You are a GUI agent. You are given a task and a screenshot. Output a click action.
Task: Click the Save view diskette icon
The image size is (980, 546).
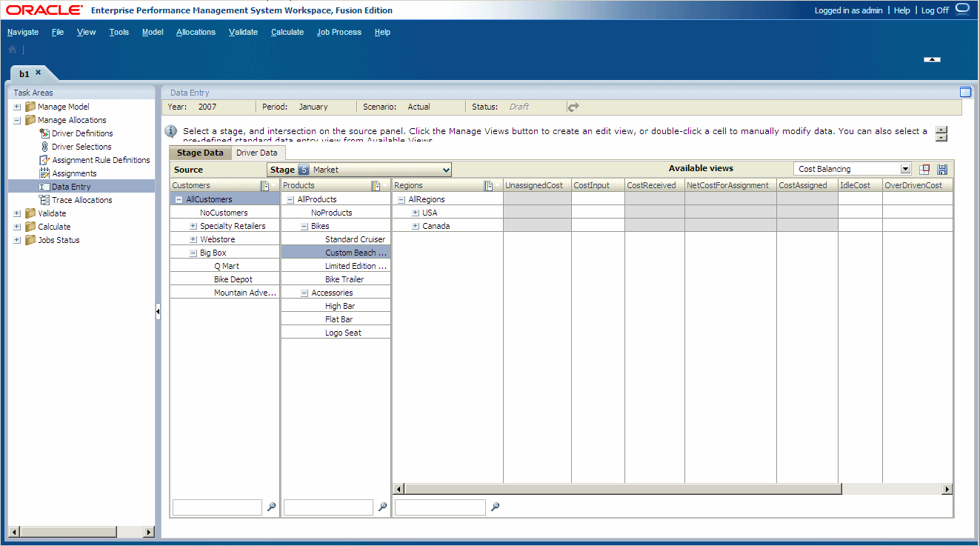click(941, 169)
